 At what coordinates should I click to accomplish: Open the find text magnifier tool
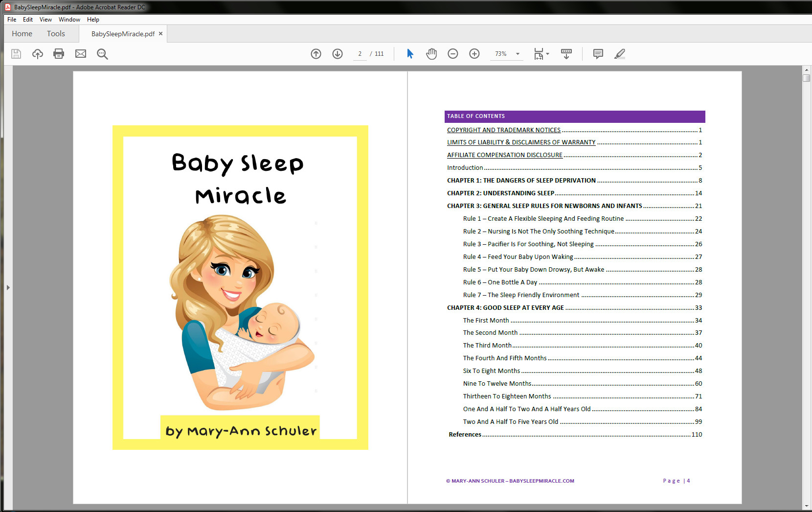point(102,54)
